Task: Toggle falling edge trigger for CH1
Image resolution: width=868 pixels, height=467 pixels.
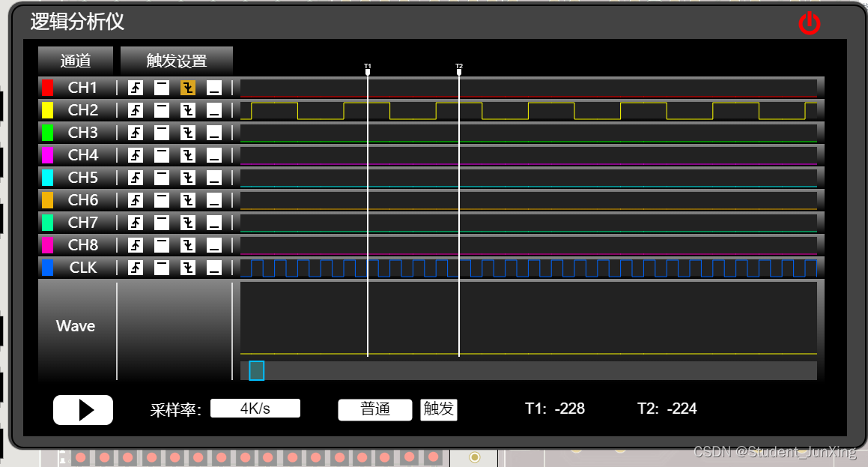Action: tap(188, 88)
